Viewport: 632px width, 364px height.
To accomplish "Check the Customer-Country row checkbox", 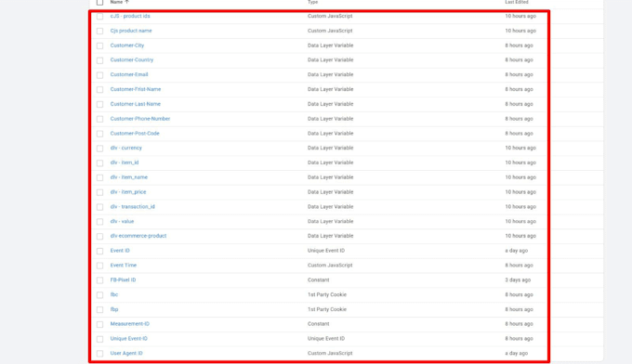I will coord(99,60).
